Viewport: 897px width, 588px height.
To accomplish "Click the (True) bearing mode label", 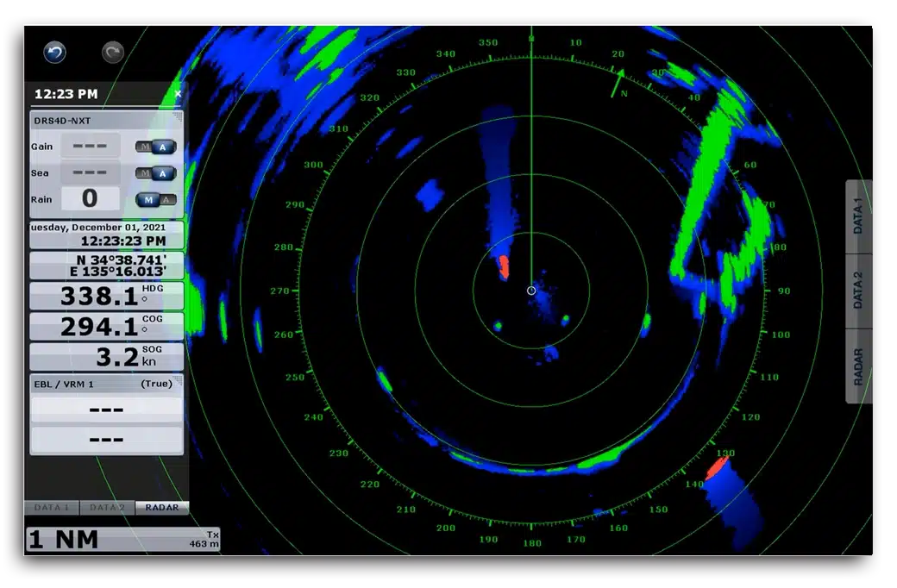I will tap(157, 384).
